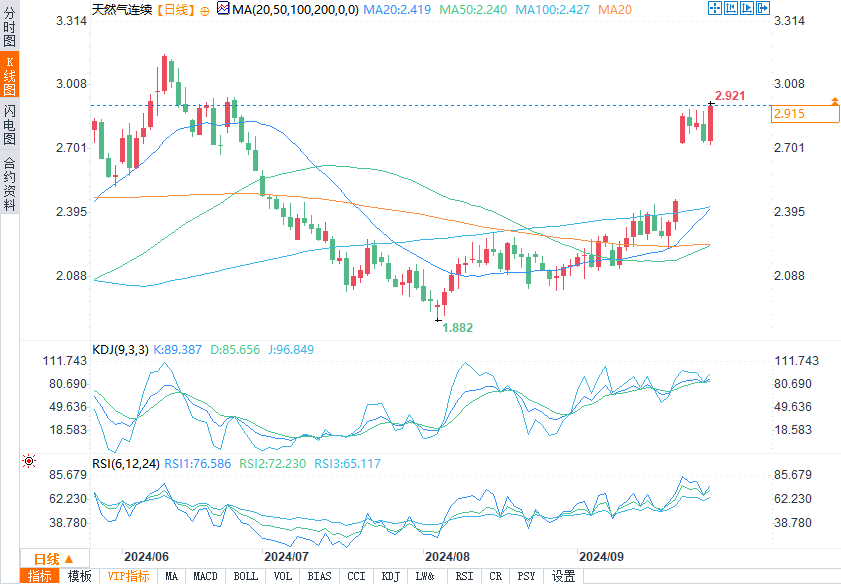Toggle the MACD indicator button
The width and height of the screenshot is (841, 584).
point(205,576)
